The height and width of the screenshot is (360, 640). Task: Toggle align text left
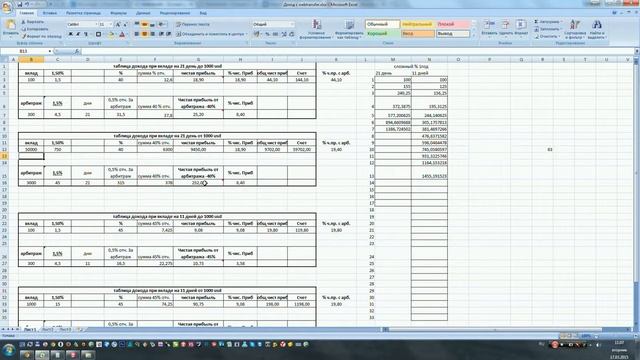137,34
